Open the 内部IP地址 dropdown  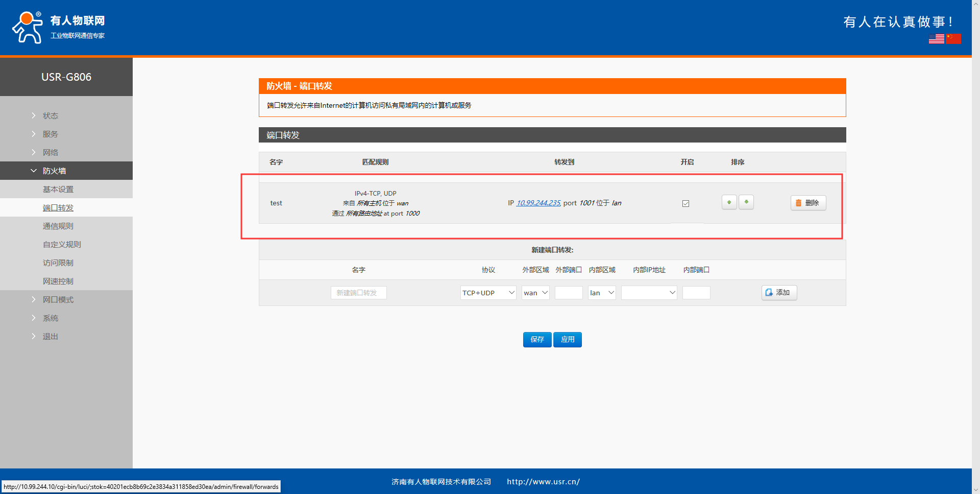click(x=649, y=293)
